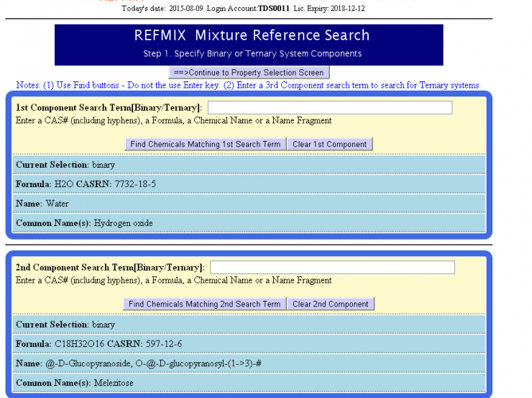Click Step 1 Specify Binary or Ternary subtitle

click(x=252, y=54)
